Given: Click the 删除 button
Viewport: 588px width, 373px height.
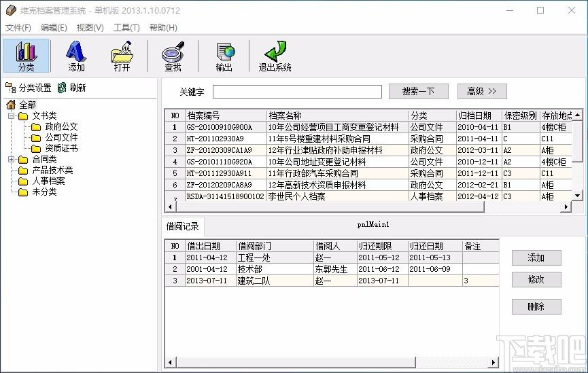Looking at the screenshot, I should [536, 306].
